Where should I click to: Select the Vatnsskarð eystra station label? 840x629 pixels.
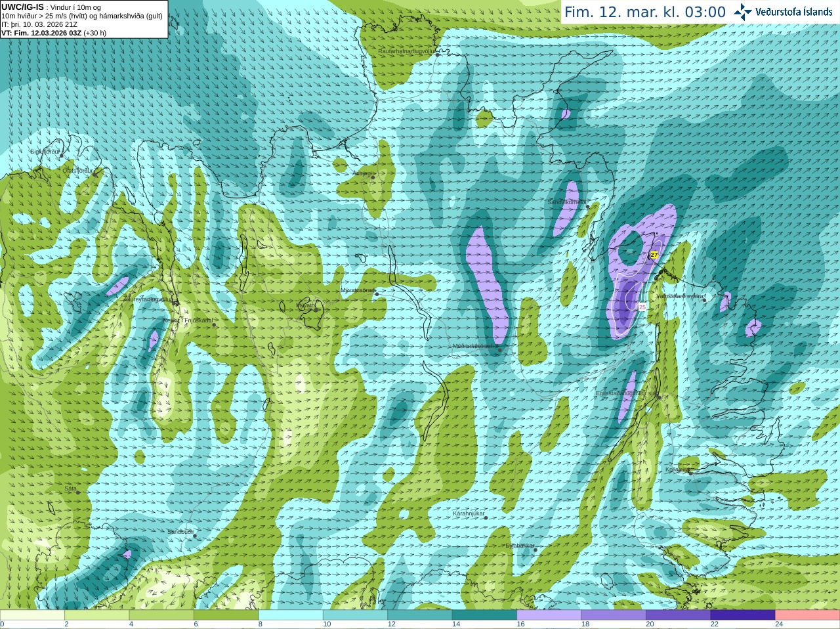tap(680, 296)
